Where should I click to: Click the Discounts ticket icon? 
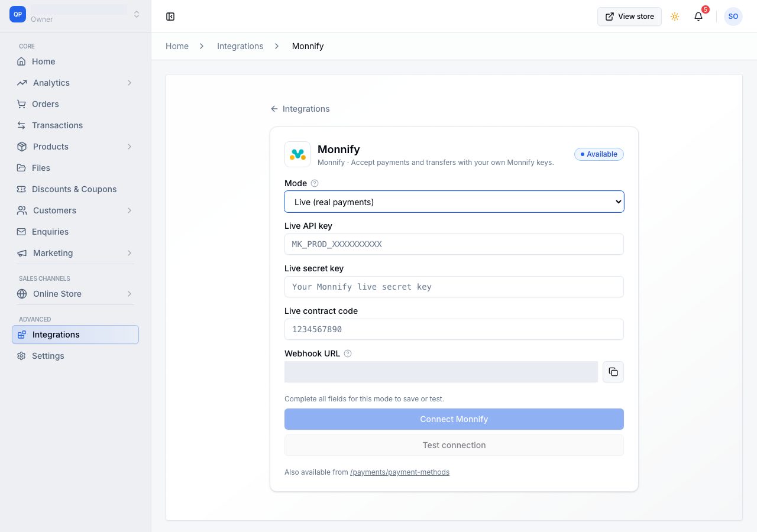tap(21, 189)
